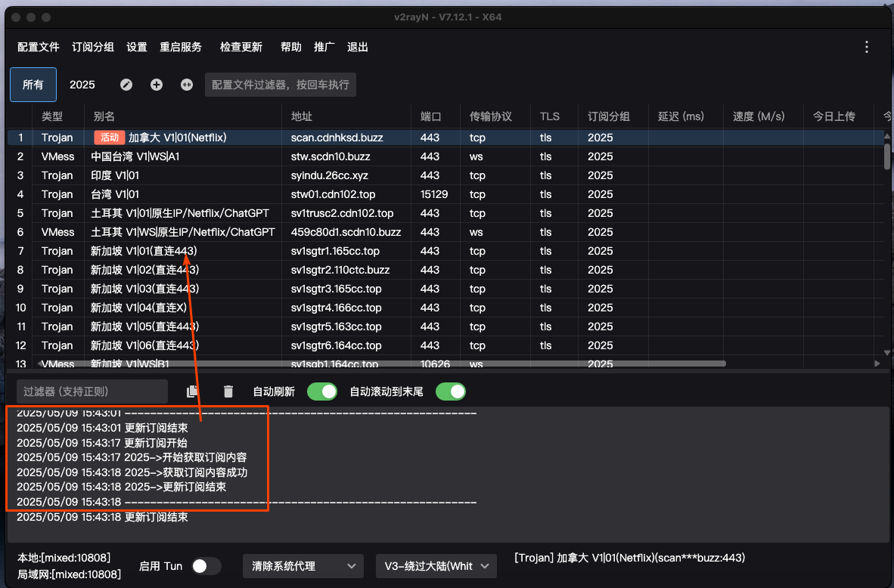894x588 pixels.
Task: Toggle the 自动刷新 switch
Action: (322, 391)
